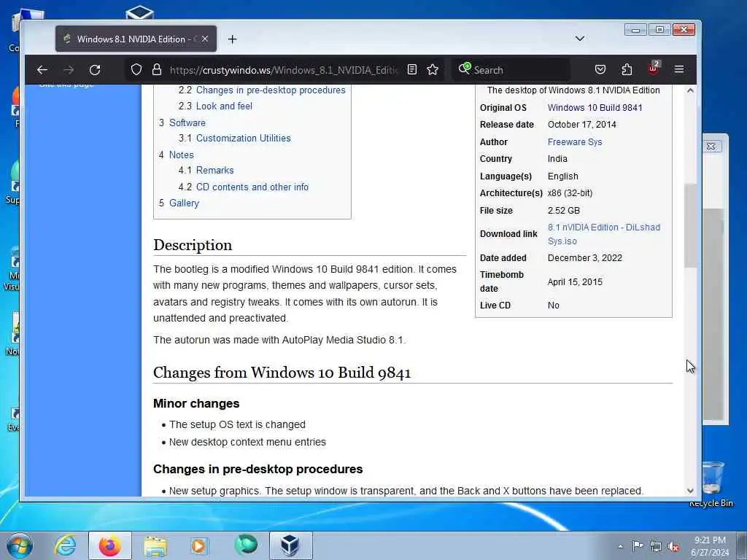Open the Firefox hamburger menu
747x560 pixels.
tap(679, 69)
